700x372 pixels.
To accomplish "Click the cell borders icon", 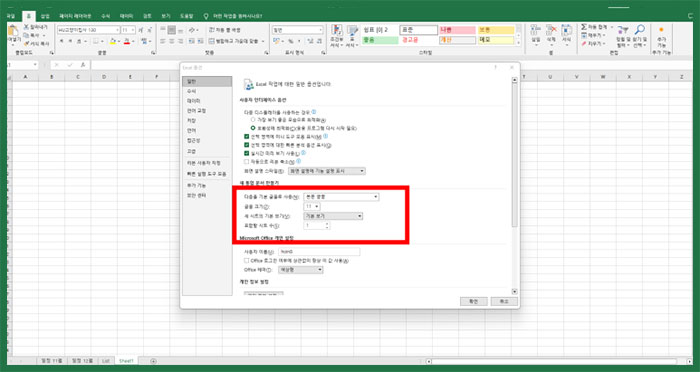I will (x=96, y=41).
